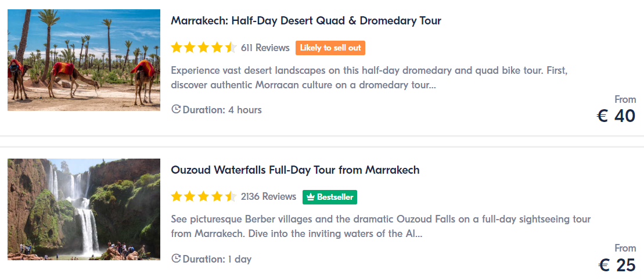
Task: Click star rating of the quad tour
Action: [x=204, y=48]
